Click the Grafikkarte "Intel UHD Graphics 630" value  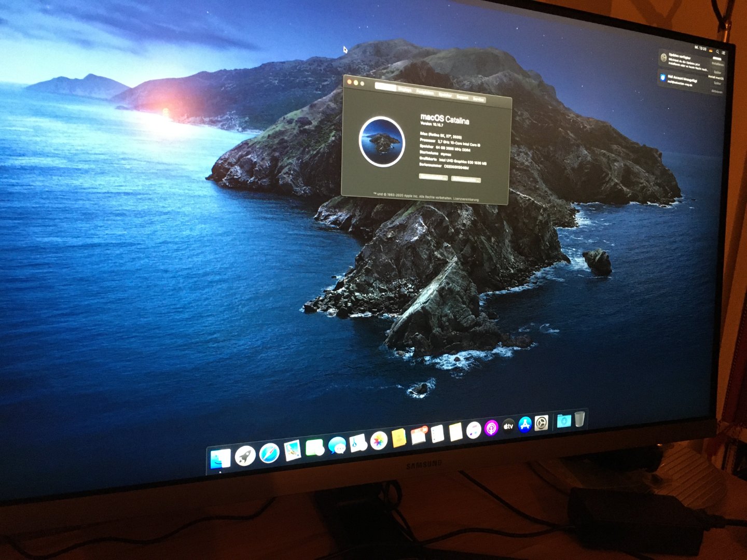463,162
